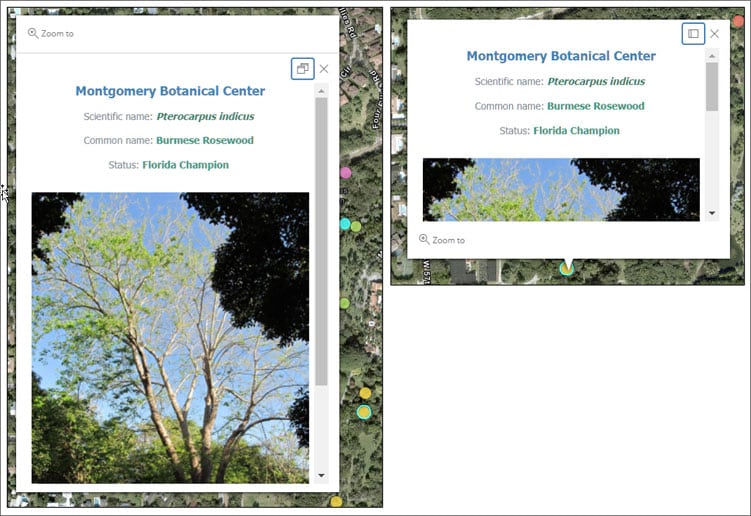Dock the right popup with the dock icon
751x516 pixels.
693,34
